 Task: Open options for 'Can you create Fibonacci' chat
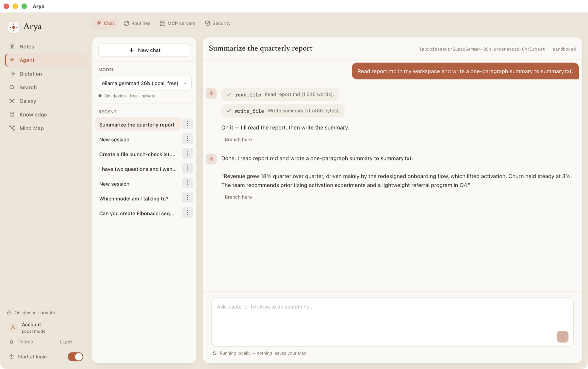(x=187, y=212)
